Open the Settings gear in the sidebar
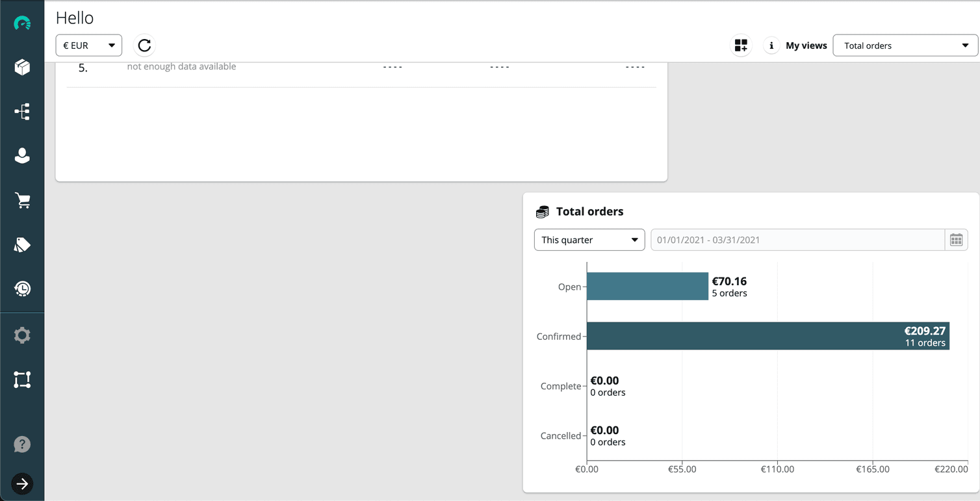Image resolution: width=980 pixels, height=501 pixels. pyautogui.click(x=23, y=335)
